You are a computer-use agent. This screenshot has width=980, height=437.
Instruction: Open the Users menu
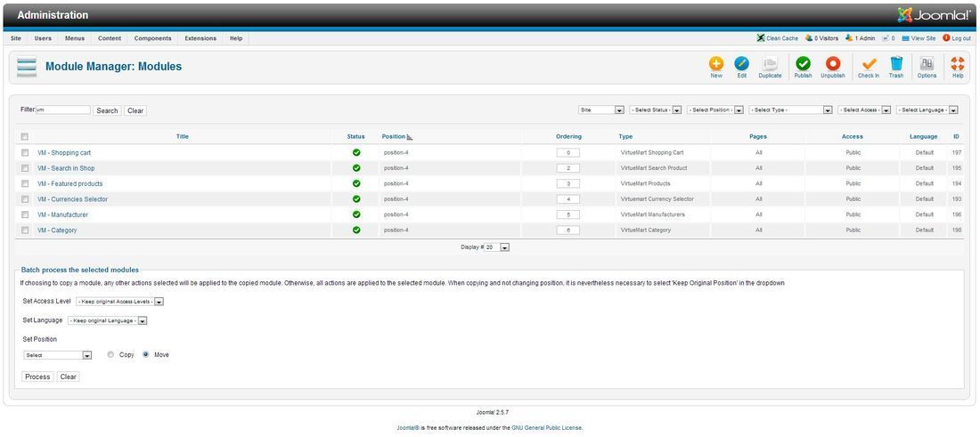click(x=43, y=38)
